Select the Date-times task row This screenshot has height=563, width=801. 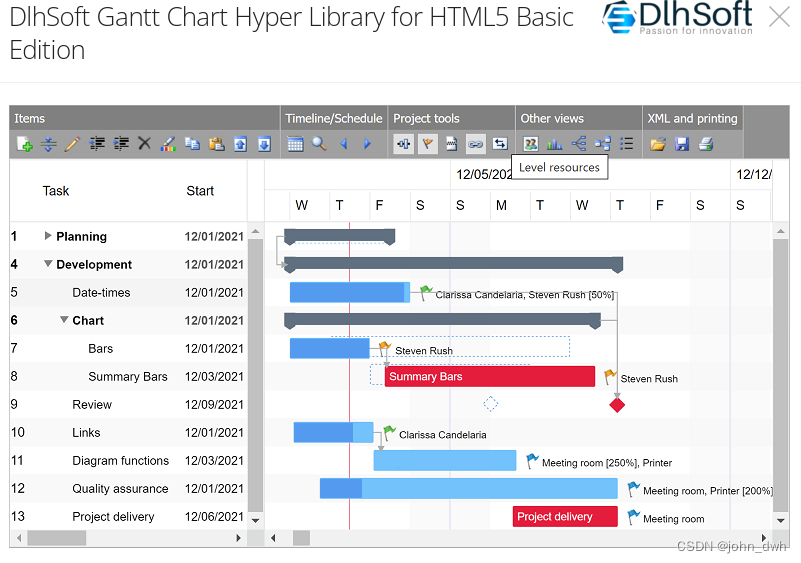128,293
